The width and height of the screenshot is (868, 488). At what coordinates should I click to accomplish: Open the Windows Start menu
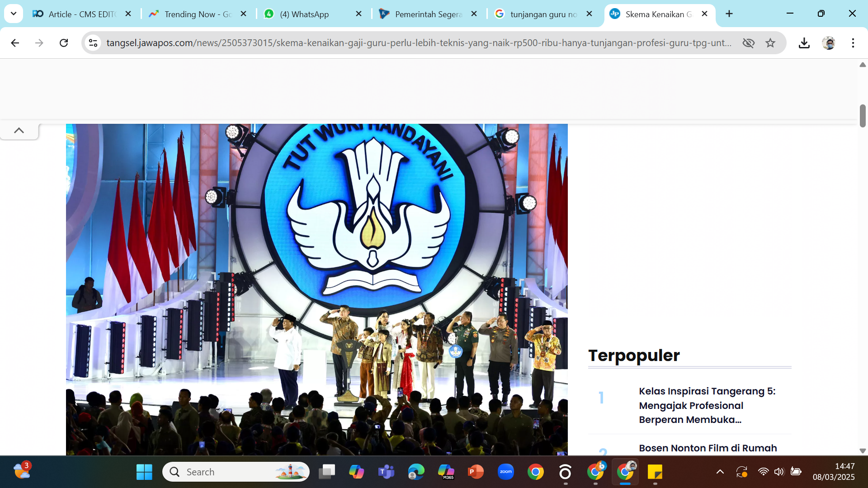coord(144,472)
